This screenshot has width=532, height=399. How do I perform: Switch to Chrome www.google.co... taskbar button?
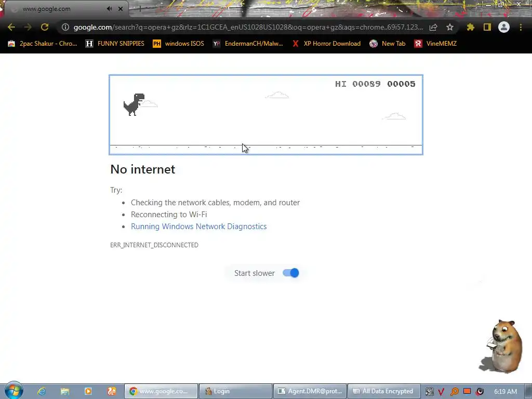(161, 391)
